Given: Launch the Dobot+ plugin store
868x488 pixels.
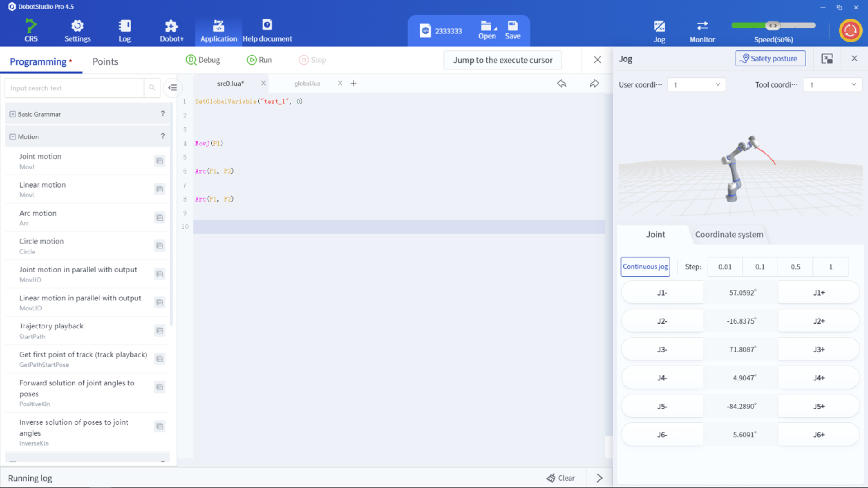Looking at the screenshot, I should coord(171,30).
